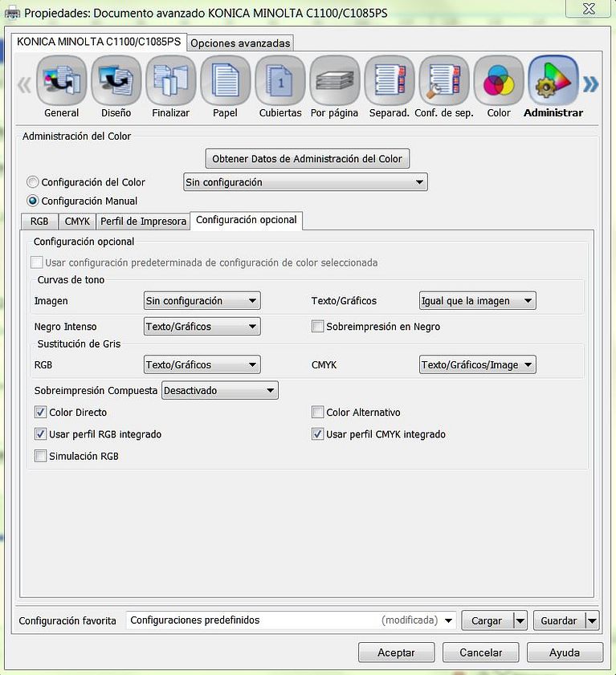This screenshot has width=616, height=675.
Task: Select the Separad. tab separator icon
Action: [390, 81]
